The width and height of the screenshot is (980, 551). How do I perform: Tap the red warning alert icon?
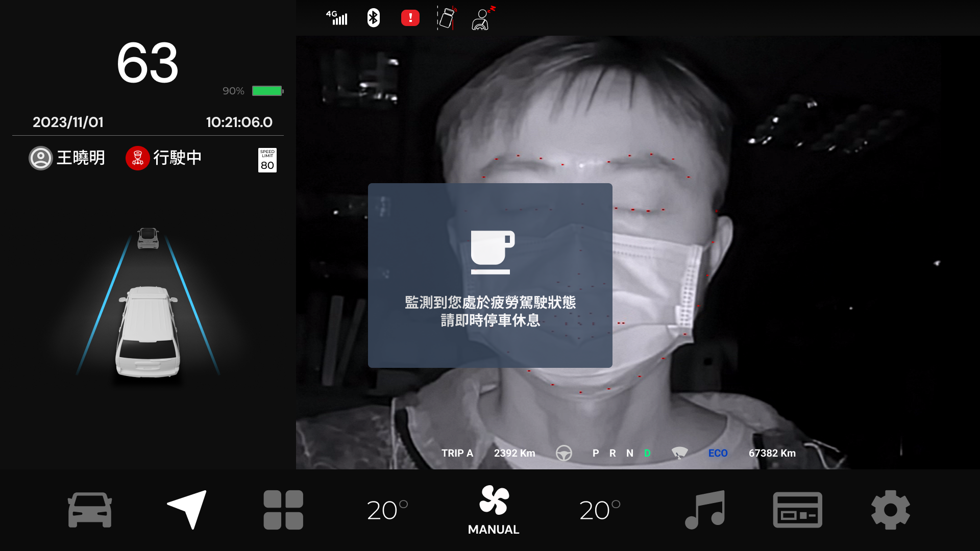click(x=410, y=18)
